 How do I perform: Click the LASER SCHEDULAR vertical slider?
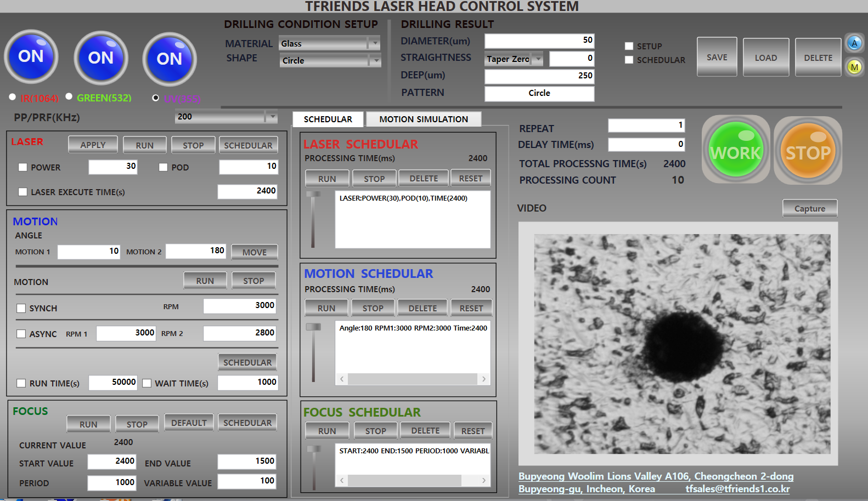313,219
